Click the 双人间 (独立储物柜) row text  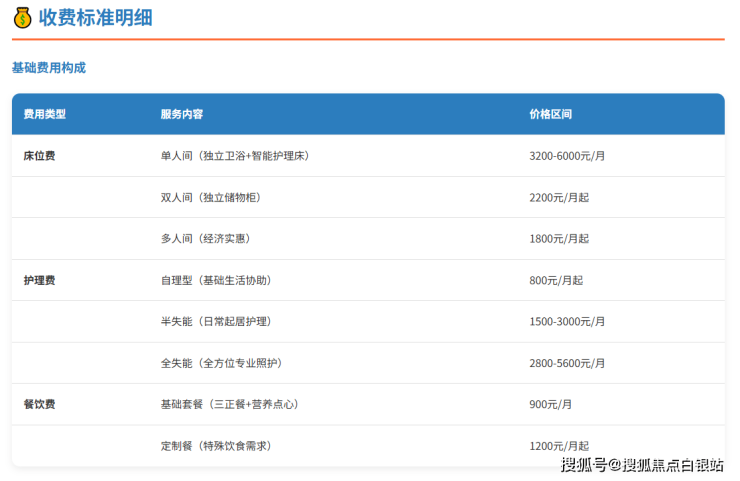[x=210, y=198]
